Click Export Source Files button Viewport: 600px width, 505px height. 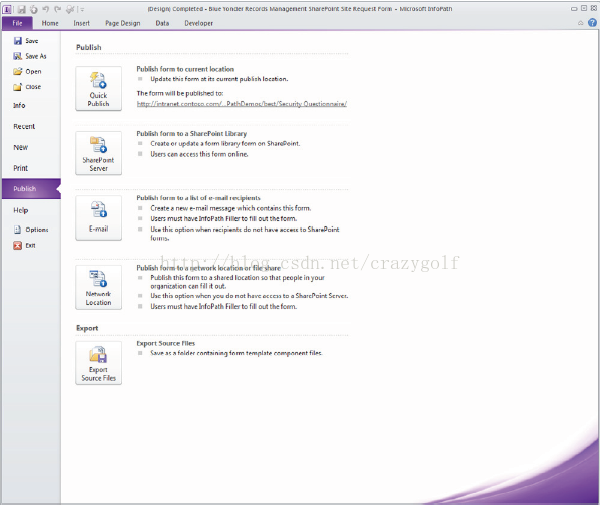(x=98, y=363)
